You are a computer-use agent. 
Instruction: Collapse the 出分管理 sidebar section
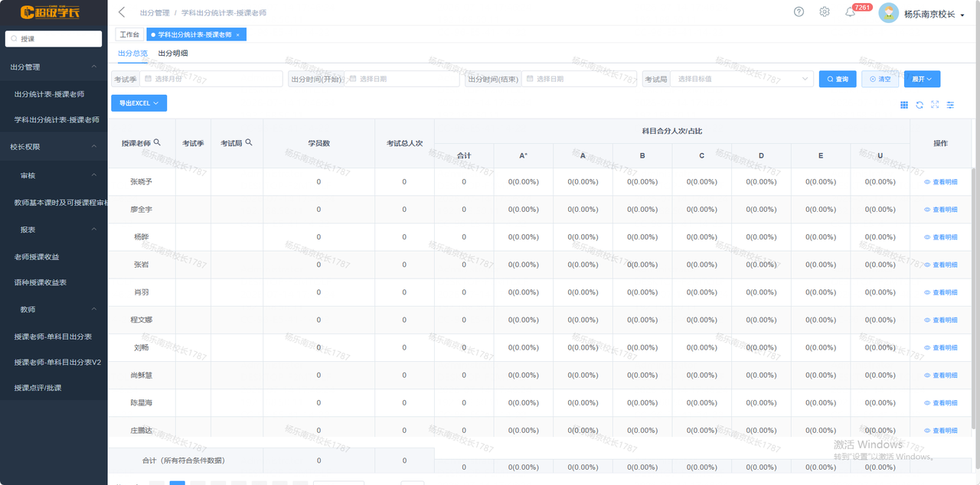pyautogui.click(x=54, y=67)
